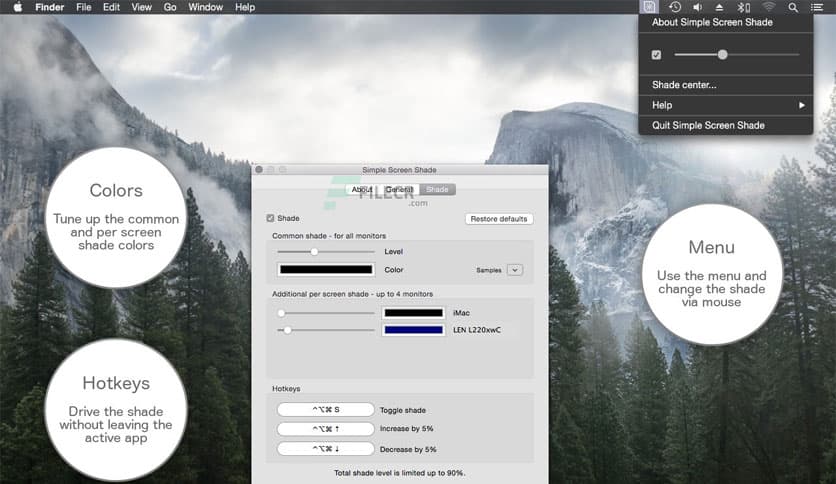Open Time Machine menu bar icon
This screenshot has width=836, height=484.
(674, 7)
